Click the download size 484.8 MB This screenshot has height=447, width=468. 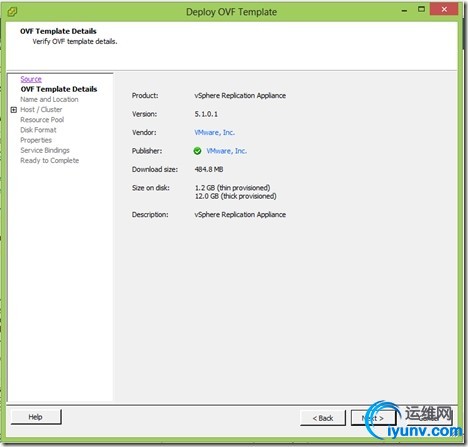[x=209, y=169]
